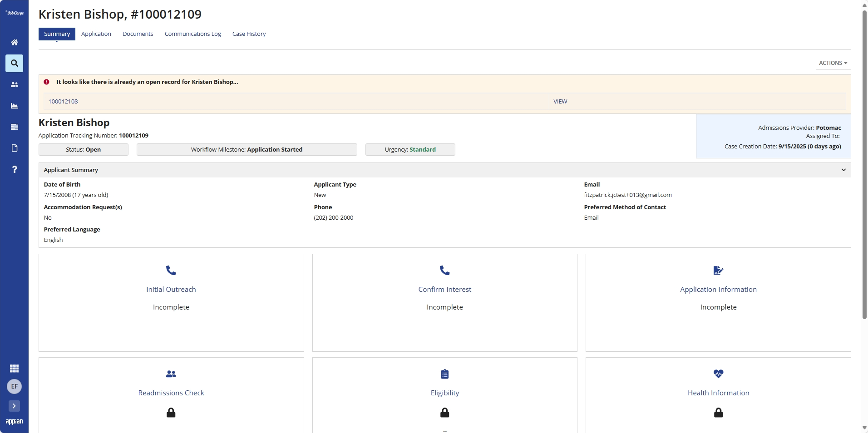The width and height of the screenshot is (868, 433).
Task: Click the Case Creation Date text
Action: (783, 147)
